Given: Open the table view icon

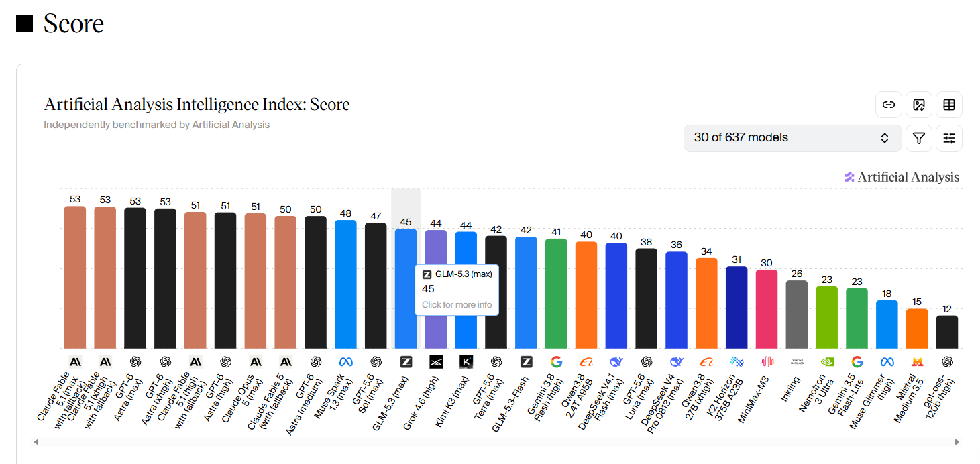Looking at the screenshot, I should pyautogui.click(x=949, y=105).
